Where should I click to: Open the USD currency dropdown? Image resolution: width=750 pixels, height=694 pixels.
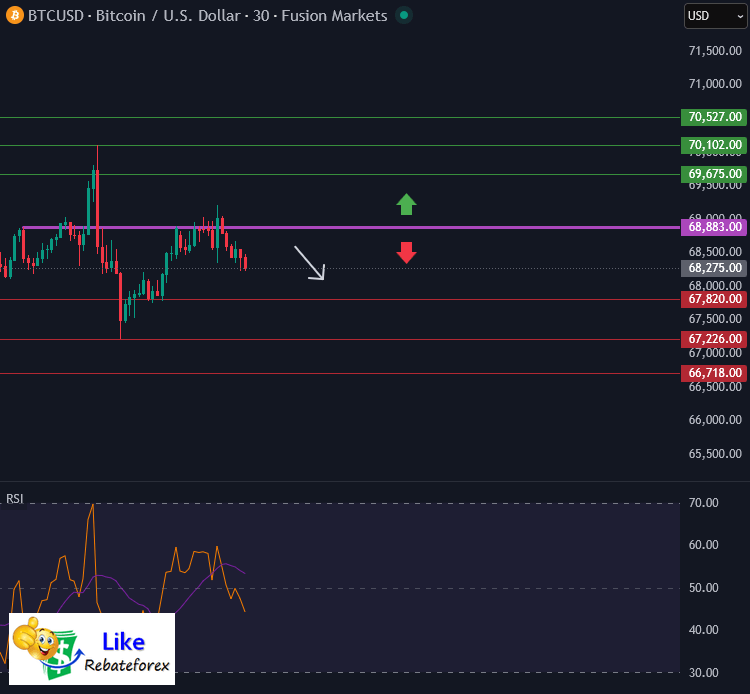[x=716, y=16]
